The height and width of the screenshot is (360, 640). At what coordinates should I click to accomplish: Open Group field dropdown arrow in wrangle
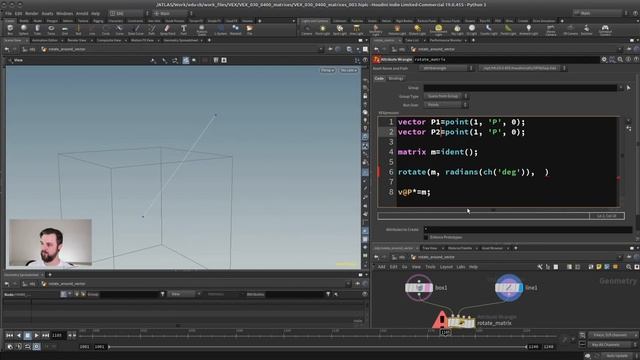pos(621,87)
